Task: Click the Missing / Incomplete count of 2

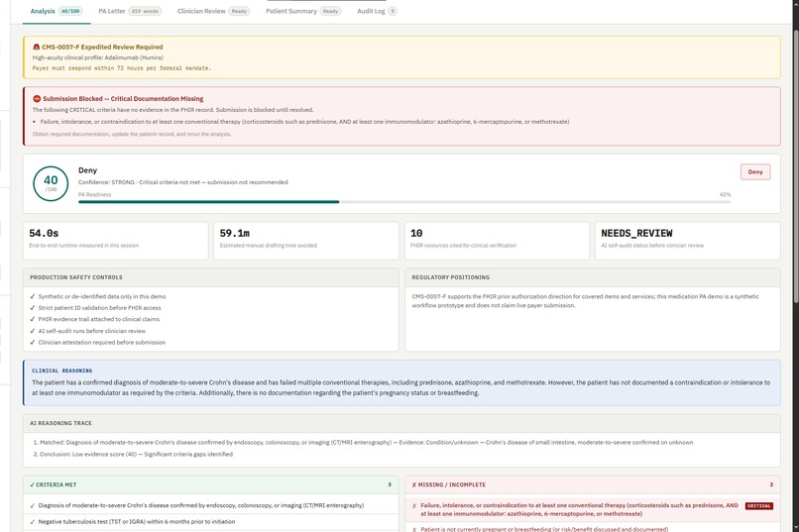Action: coord(771,484)
